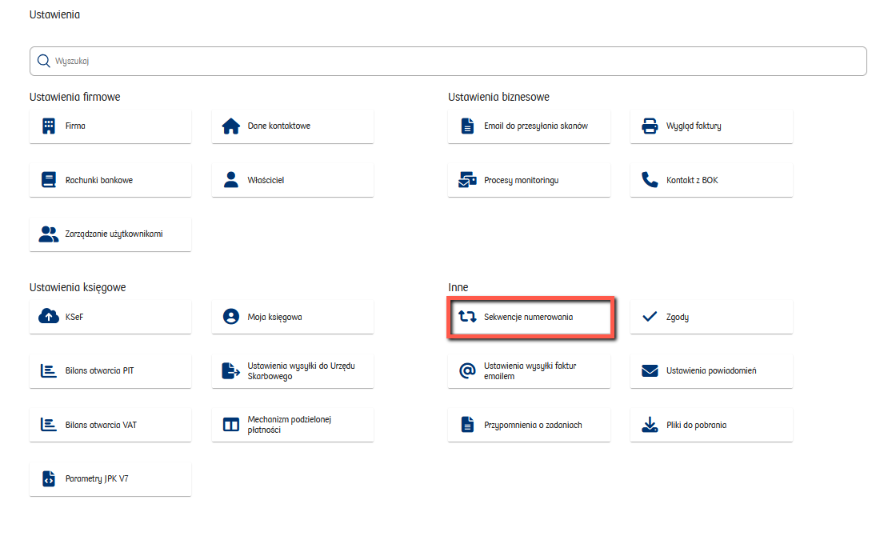This screenshot has height=533, width=876.
Task: Open Kontakt z BOK
Action: pyautogui.click(x=712, y=180)
